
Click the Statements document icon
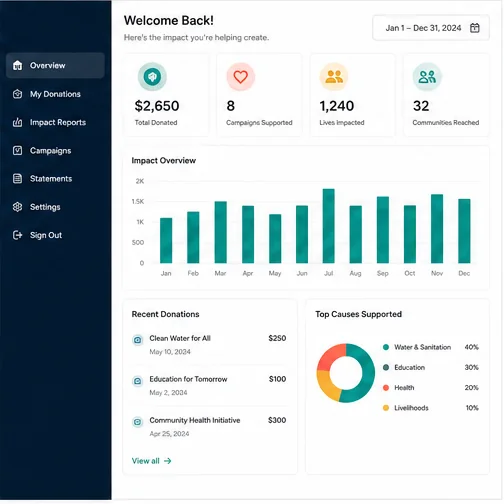pos(17,179)
